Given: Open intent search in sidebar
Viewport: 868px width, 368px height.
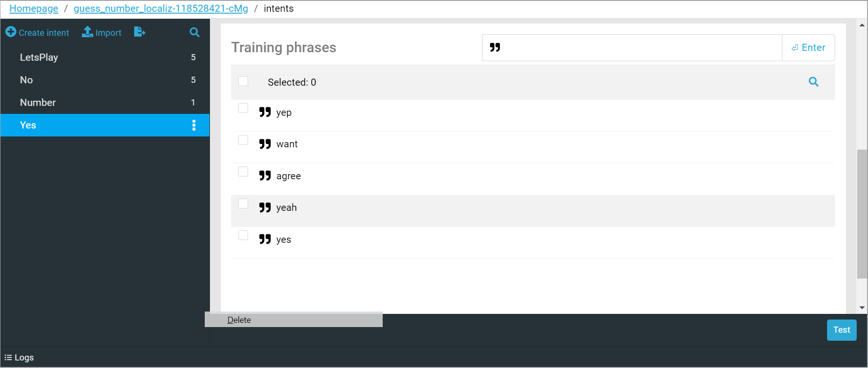Looking at the screenshot, I should 194,32.
